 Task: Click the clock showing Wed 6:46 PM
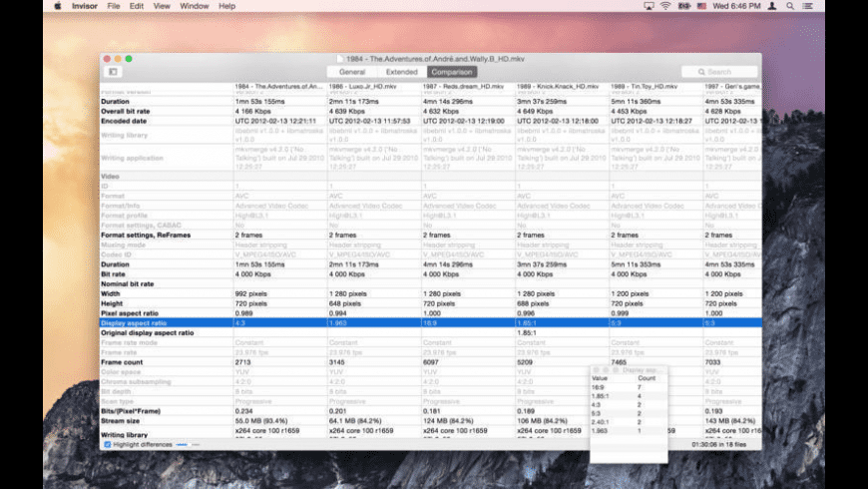point(736,6)
